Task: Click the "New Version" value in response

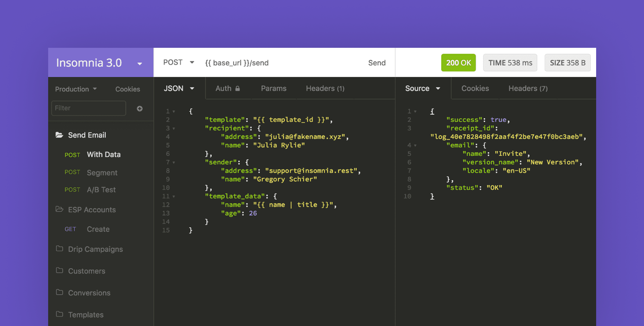Action: click(x=552, y=162)
